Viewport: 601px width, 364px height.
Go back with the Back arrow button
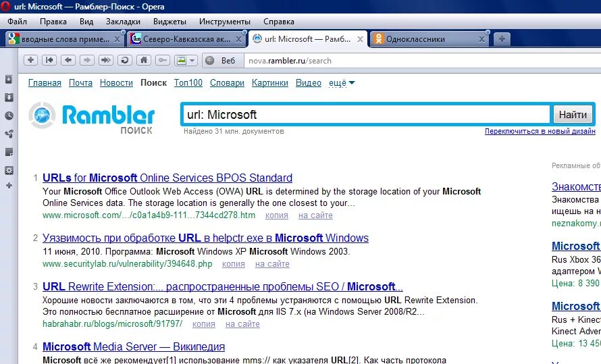tap(68, 60)
